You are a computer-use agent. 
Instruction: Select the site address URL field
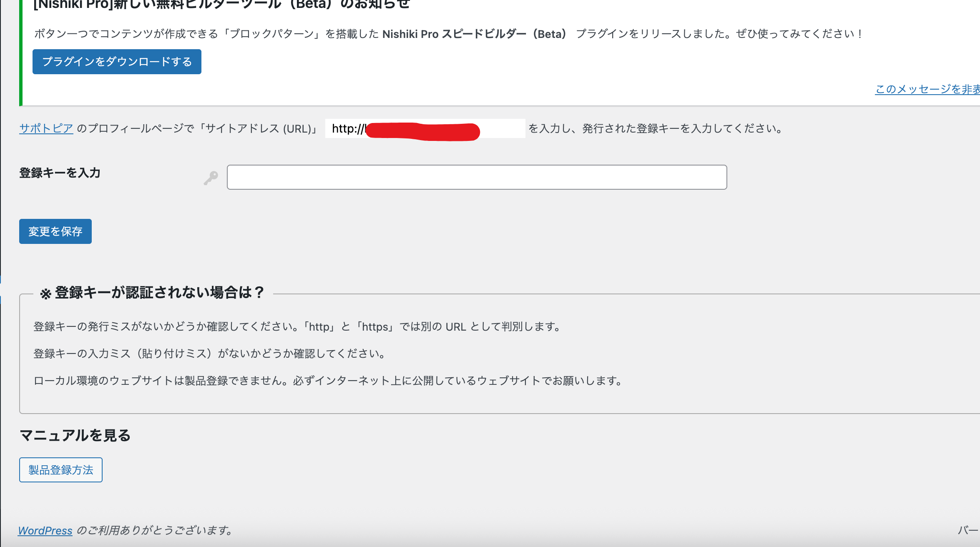pyautogui.click(x=425, y=128)
